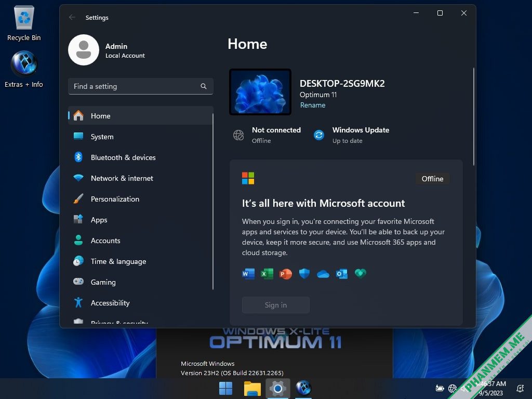
Task: Click the winver orb taskbar icon
Action: pos(303,388)
